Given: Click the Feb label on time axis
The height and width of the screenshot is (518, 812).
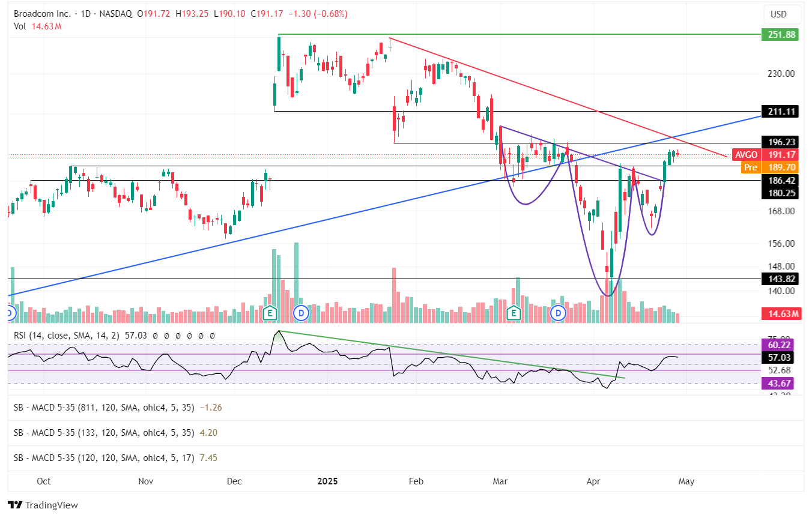Looking at the screenshot, I should coord(416,481).
